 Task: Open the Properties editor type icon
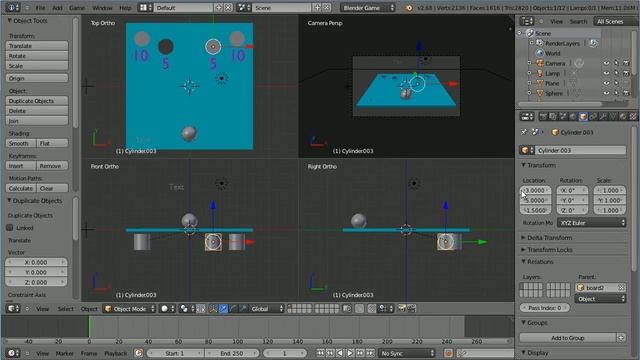(527, 117)
